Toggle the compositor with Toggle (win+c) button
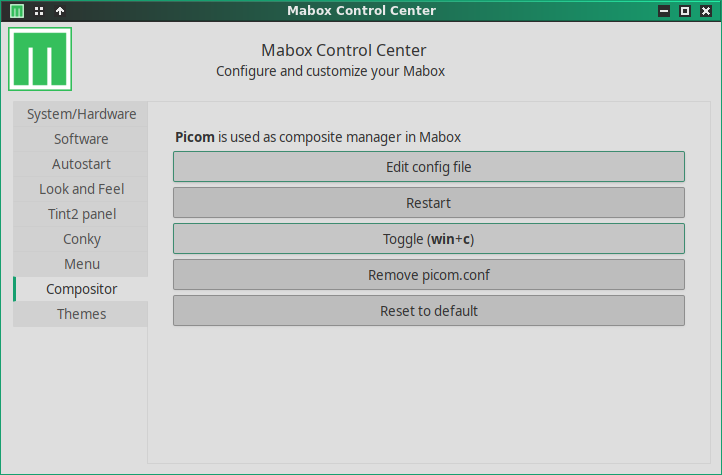 (428, 239)
